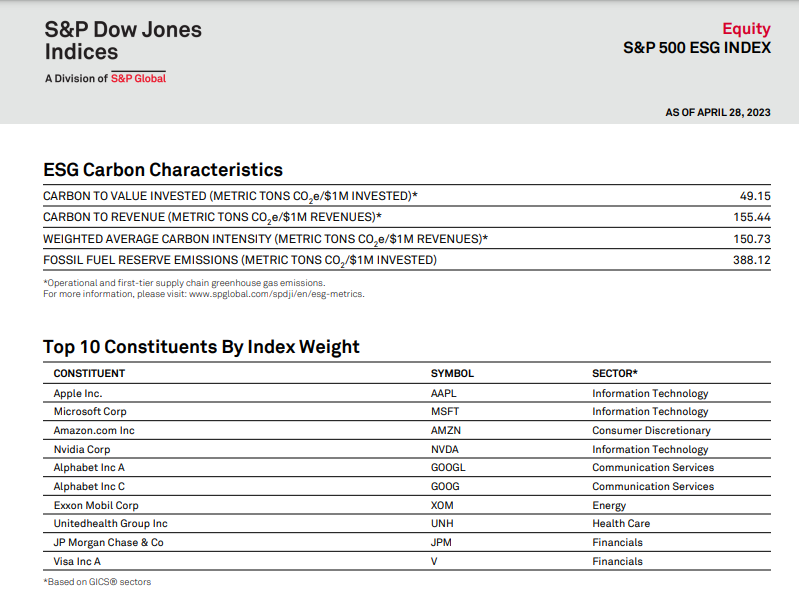Click the AAPL symbol
Image resolution: width=799 pixels, height=603 pixels.
[443, 394]
